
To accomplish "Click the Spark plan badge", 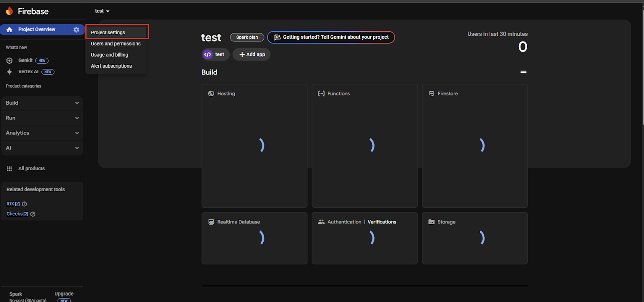I will [247, 37].
